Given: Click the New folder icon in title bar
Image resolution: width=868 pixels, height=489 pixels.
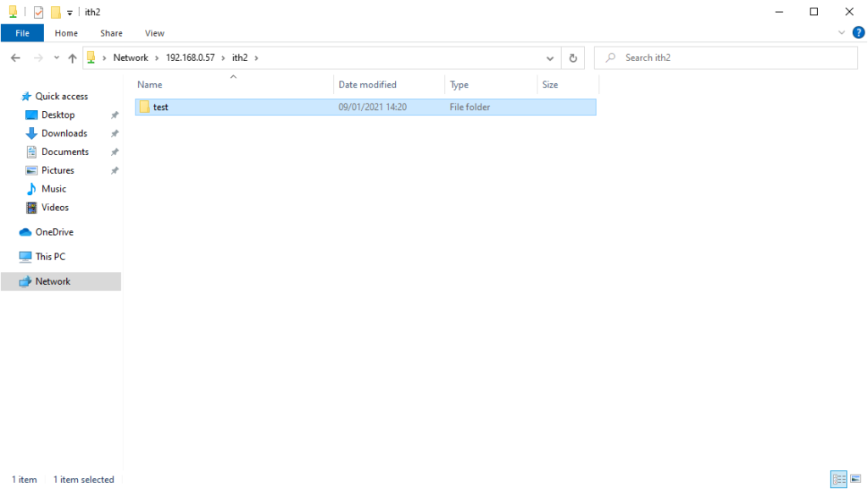Looking at the screenshot, I should [x=55, y=12].
